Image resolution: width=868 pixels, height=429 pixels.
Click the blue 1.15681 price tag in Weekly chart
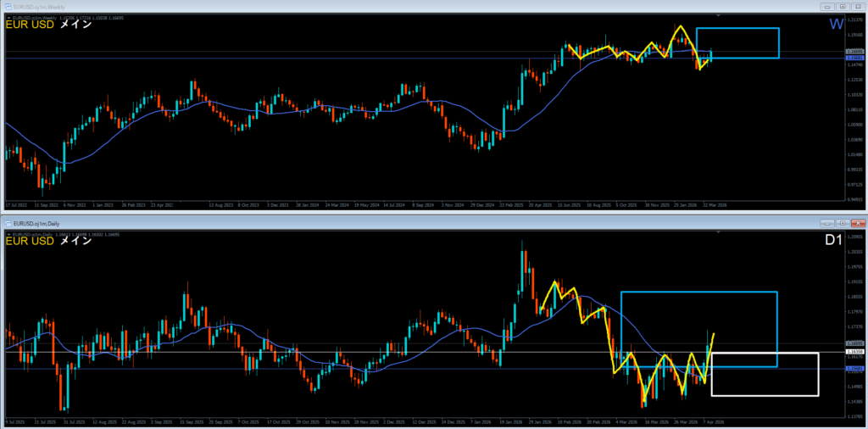coord(854,58)
